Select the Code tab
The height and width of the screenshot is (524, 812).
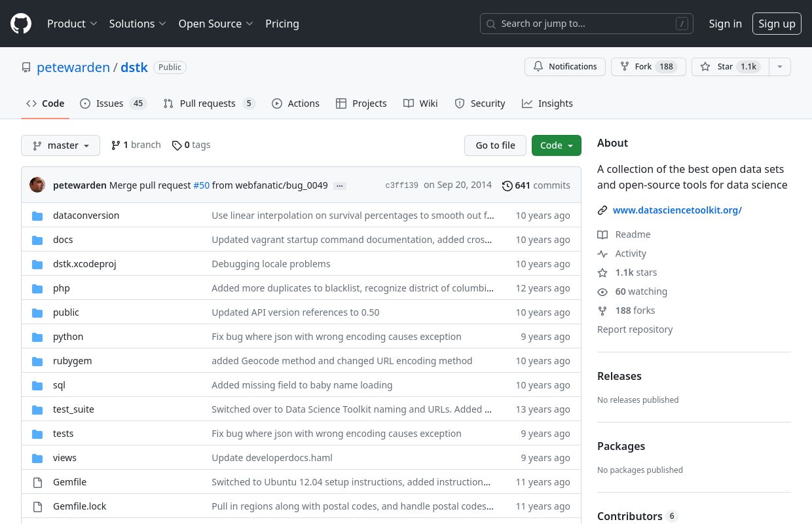tap(45, 103)
